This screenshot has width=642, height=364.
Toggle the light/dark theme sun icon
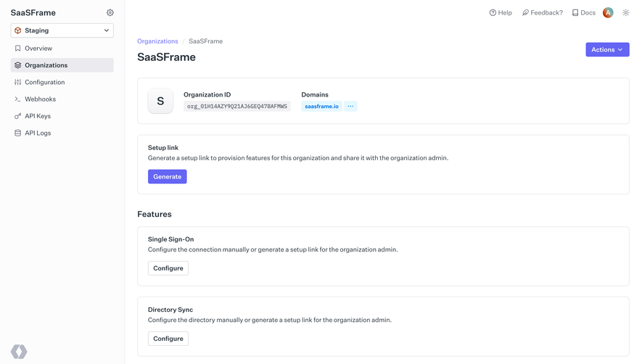(x=625, y=13)
